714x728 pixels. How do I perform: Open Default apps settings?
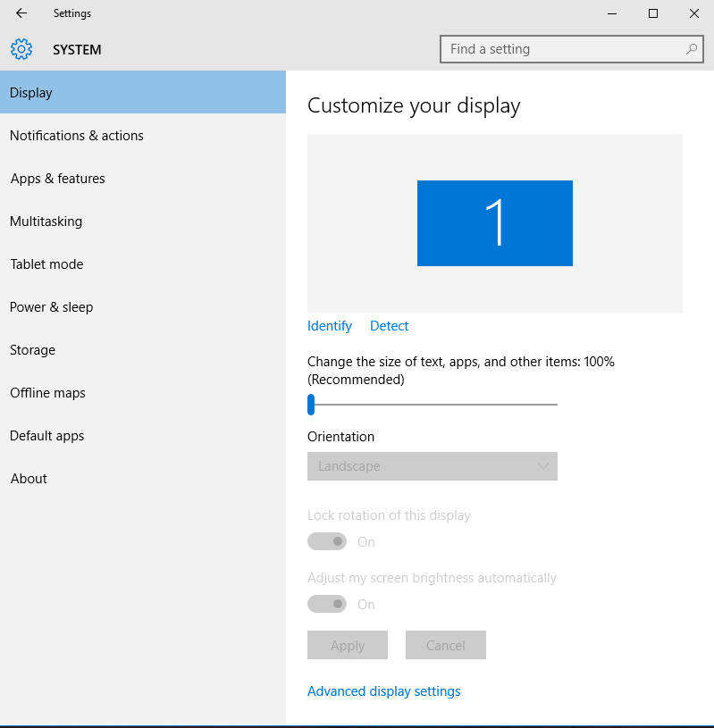46,435
